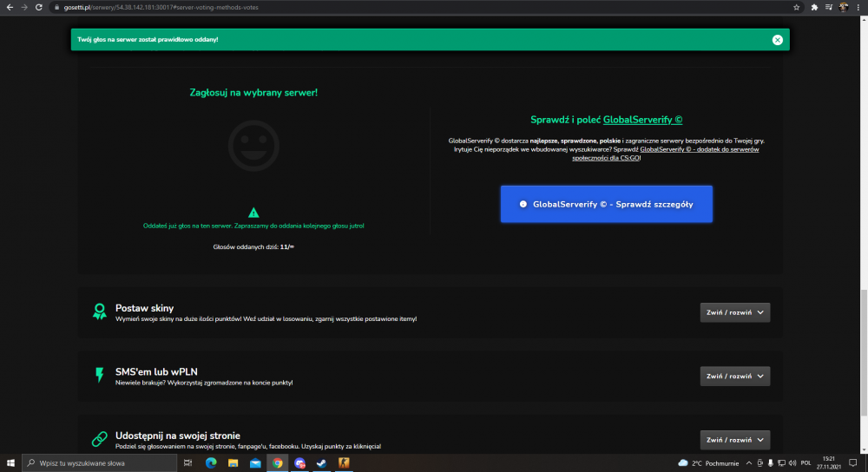
Task: Open the Chrome profile avatar
Action: [x=843, y=7]
